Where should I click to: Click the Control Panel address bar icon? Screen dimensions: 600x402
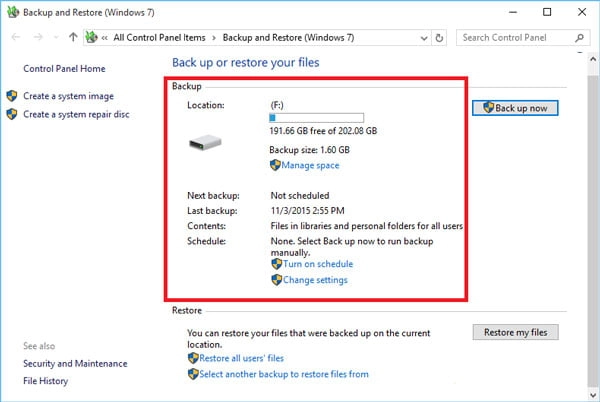(92, 38)
